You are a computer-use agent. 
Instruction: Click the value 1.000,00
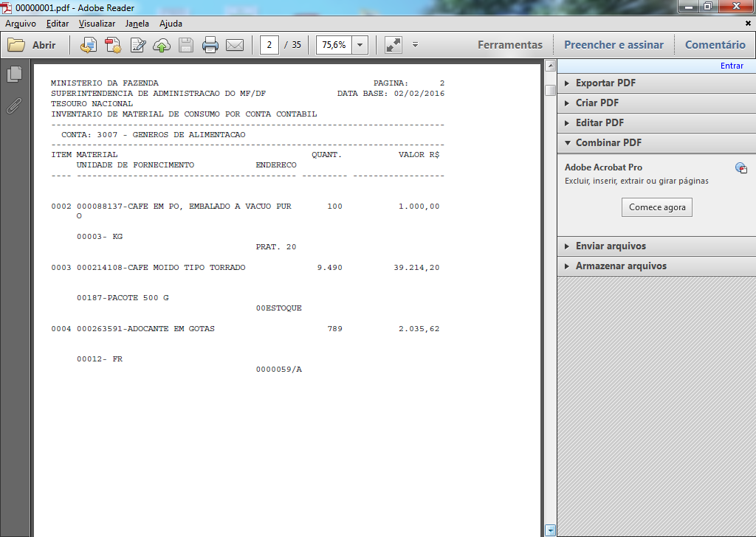click(419, 207)
